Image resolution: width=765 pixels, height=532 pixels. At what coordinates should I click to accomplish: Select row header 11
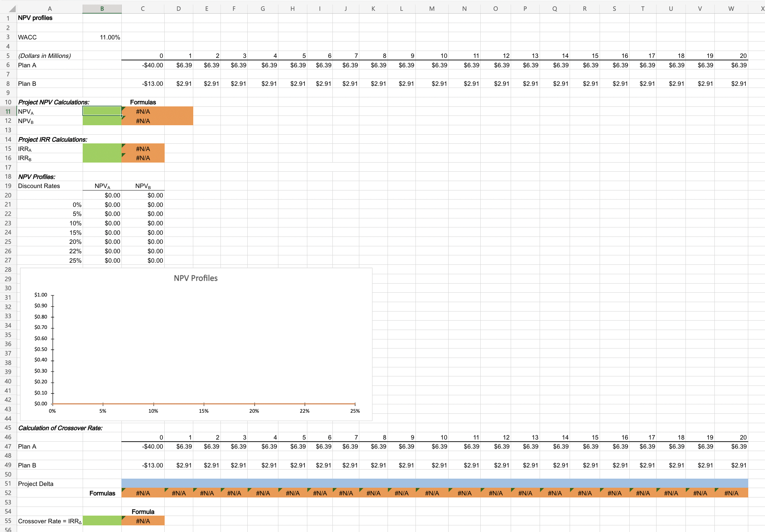(8, 111)
